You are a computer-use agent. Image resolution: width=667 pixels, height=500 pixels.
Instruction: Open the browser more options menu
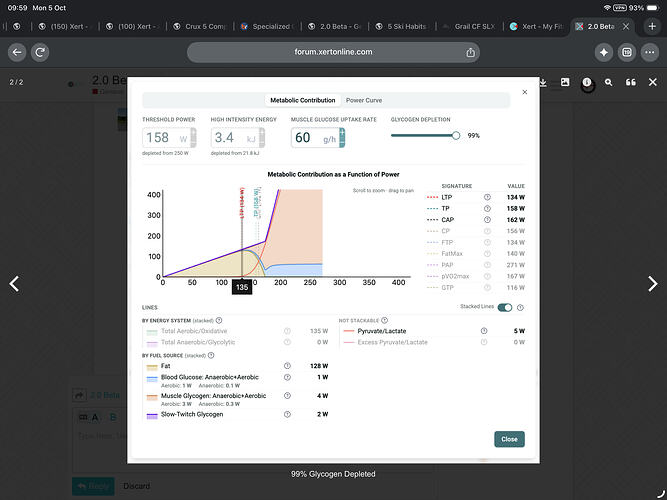(x=650, y=52)
